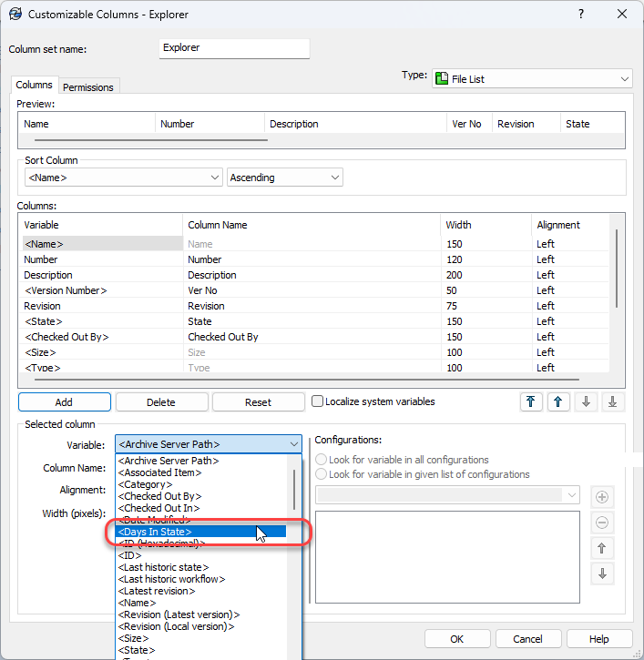
Task: Move configuration down in list
Action: tap(601, 574)
